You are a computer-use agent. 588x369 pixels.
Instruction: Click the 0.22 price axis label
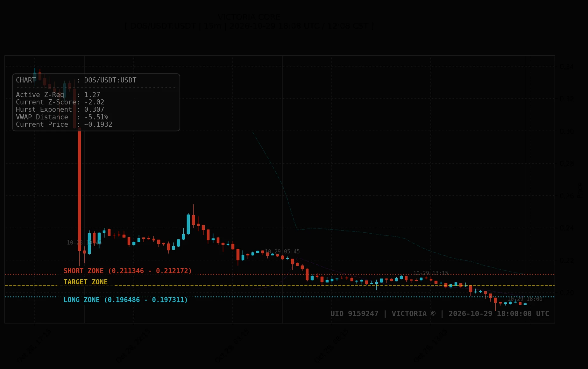tap(567, 260)
